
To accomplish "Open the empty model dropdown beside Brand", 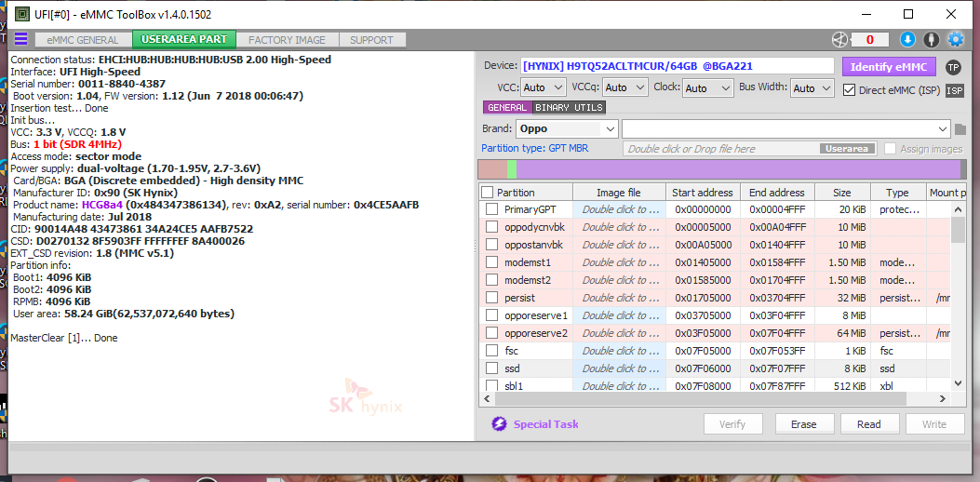I will tap(786, 128).
